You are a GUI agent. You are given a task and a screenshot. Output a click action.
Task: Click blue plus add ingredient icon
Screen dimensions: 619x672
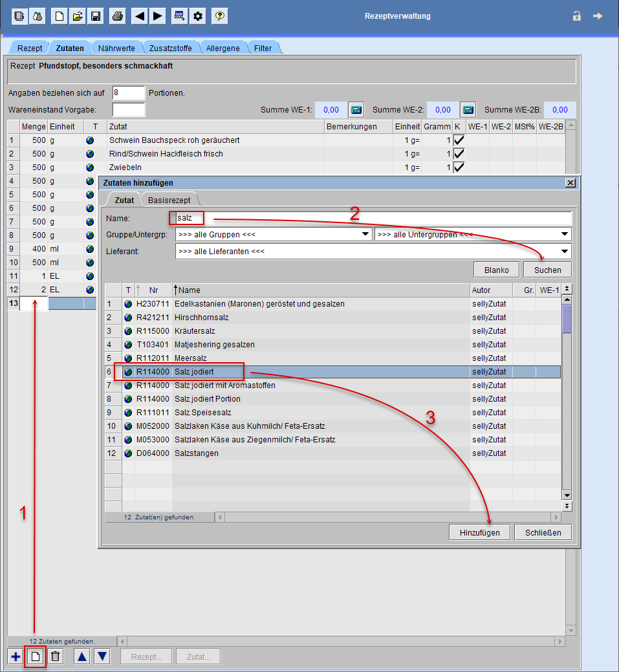point(16,656)
